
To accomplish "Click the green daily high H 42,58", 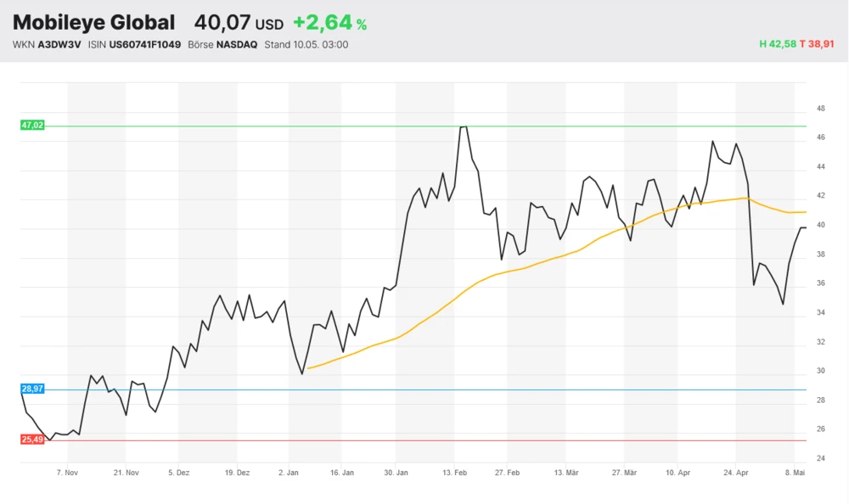I will 777,44.
